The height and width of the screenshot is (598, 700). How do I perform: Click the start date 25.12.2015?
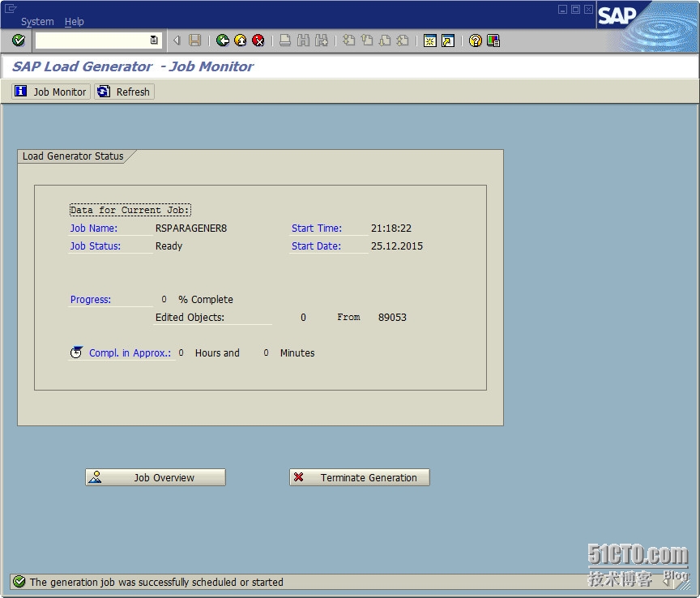[x=397, y=246]
